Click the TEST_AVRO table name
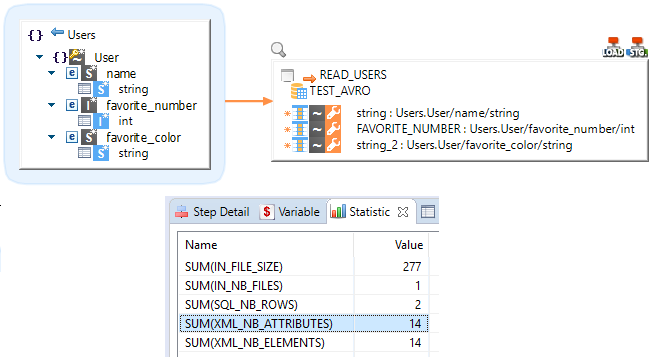This screenshot has height=363, width=658. [340, 91]
